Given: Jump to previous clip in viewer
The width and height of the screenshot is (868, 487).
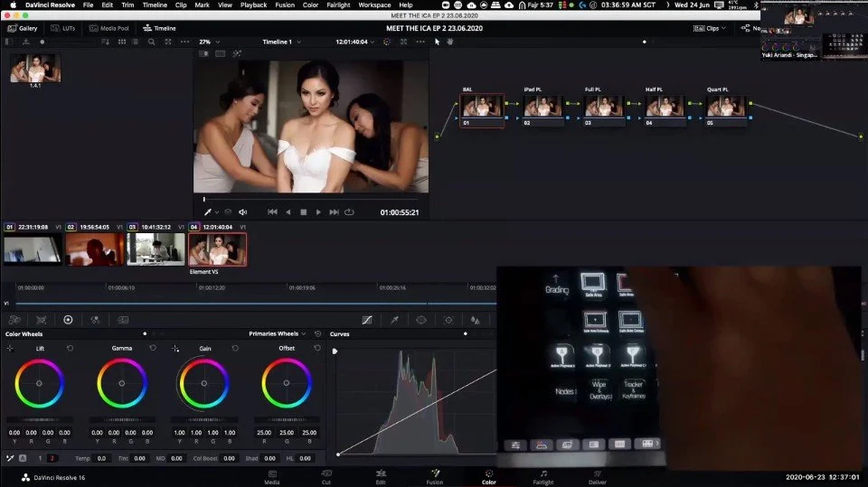Looking at the screenshot, I should pyautogui.click(x=272, y=212).
